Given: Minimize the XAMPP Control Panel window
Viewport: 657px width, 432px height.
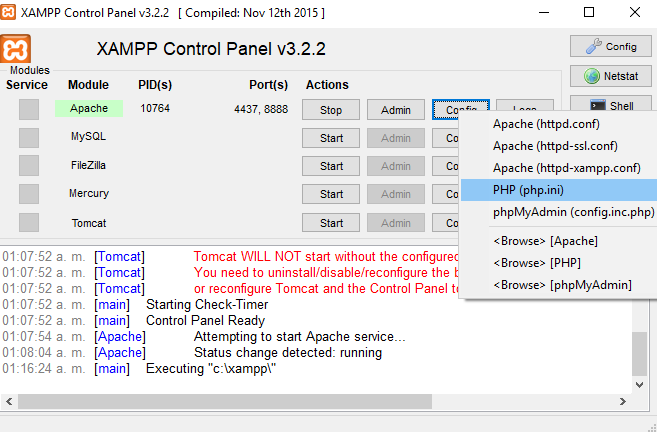Looking at the screenshot, I should point(544,13).
